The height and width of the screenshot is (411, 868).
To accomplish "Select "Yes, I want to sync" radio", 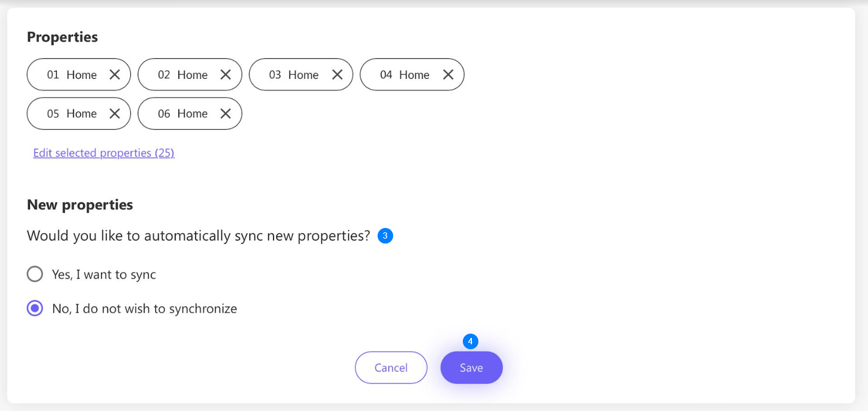I will [x=35, y=274].
